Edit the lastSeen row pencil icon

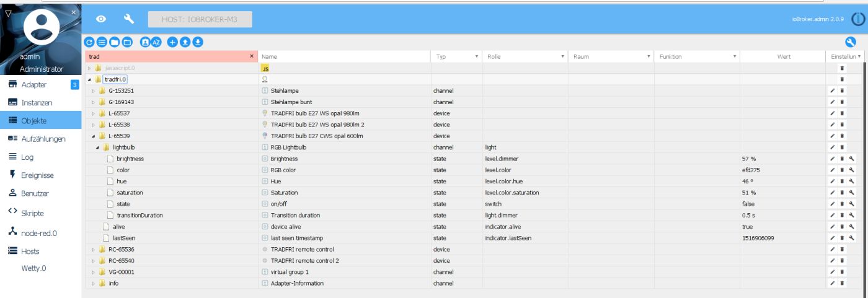pyautogui.click(x=833, y=238)
